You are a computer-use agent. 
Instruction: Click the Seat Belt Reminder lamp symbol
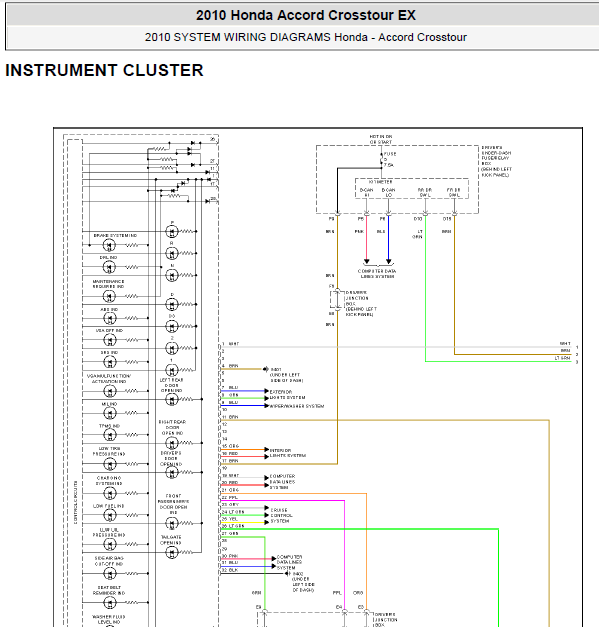coord(110,603)
